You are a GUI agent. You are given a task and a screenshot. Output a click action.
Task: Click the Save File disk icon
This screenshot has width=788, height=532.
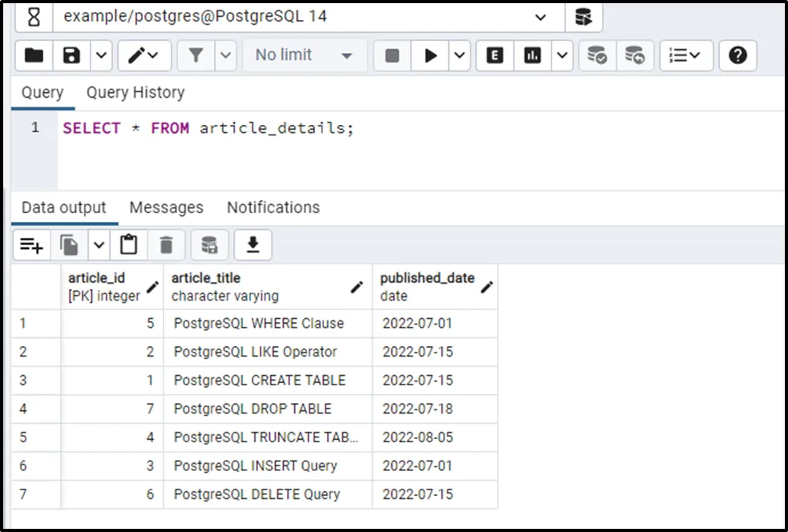(72, 55)
